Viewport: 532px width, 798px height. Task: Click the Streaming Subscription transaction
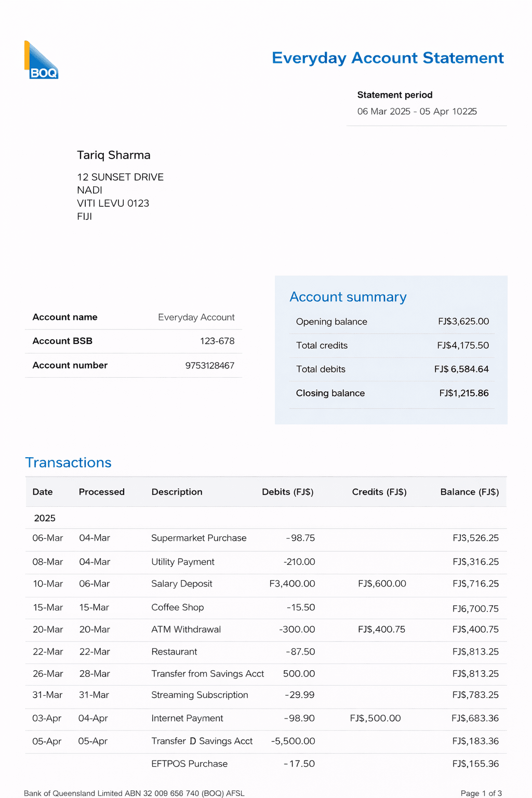tap(199, 695)
